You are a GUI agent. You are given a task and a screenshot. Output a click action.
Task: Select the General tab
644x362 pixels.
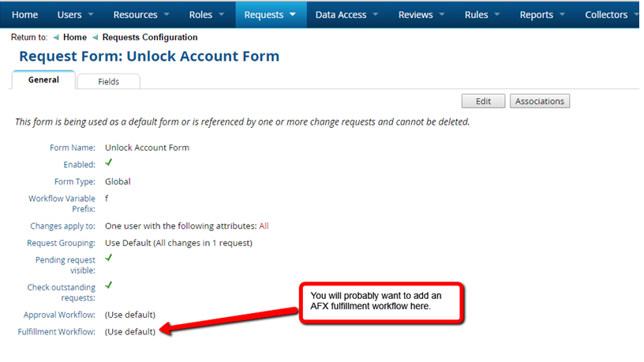click(x=43, y=80)
